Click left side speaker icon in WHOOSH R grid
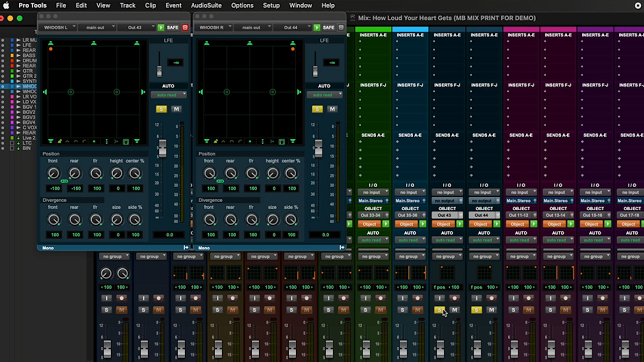 (201, 92)
